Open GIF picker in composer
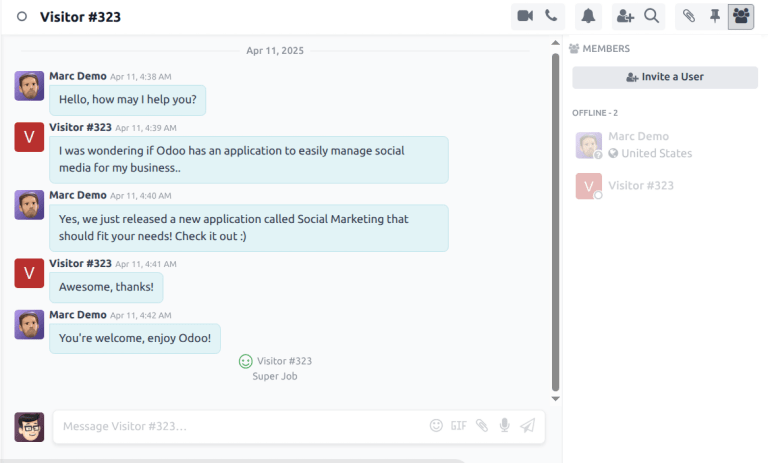This screenshot has width=768, height=463. tap(459, 425)
